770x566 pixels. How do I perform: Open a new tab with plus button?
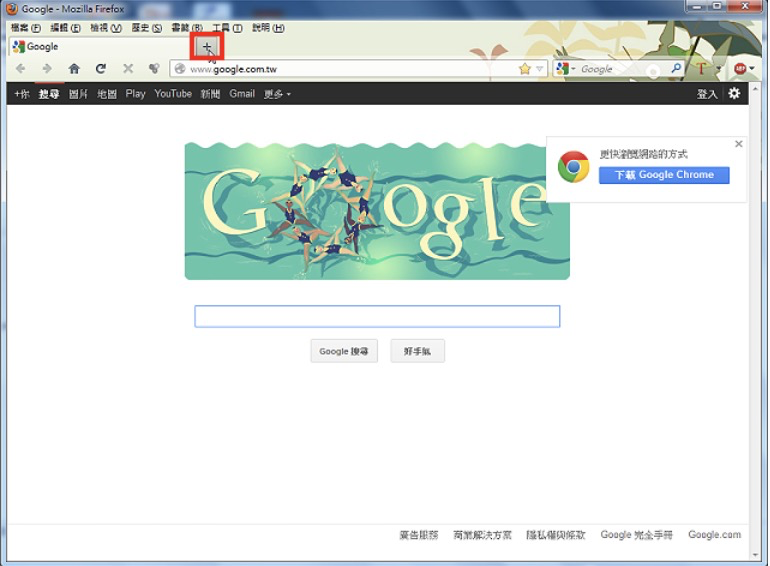click(207, 48)
